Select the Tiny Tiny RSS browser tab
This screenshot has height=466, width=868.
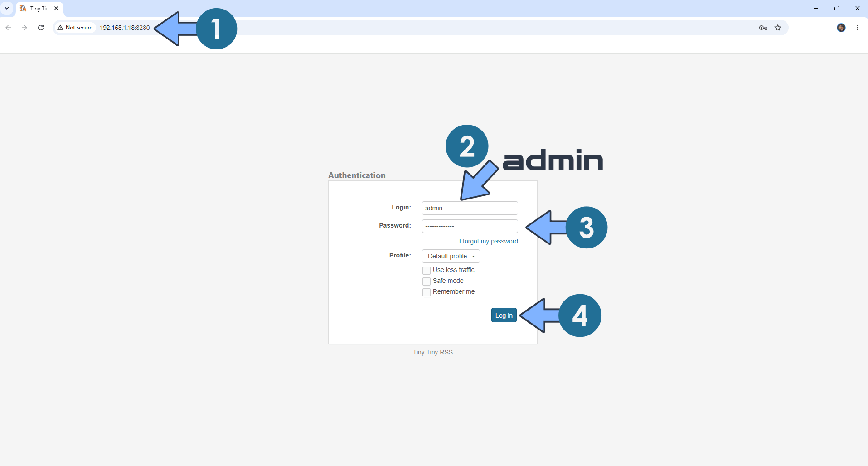(39, 9)
